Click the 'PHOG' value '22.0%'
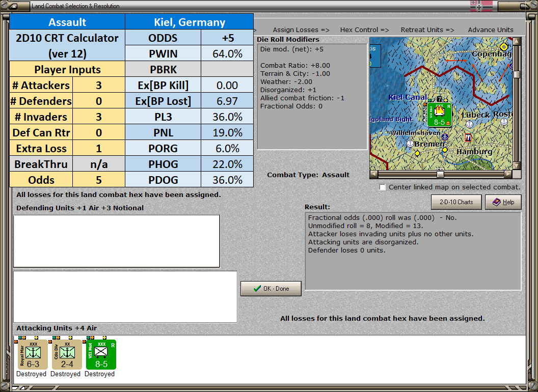 (227, 164)
